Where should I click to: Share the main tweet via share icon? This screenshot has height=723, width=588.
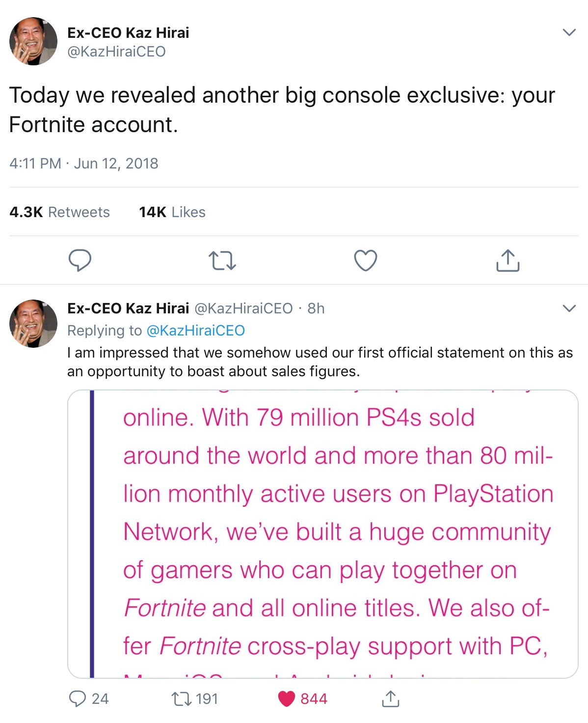pos(508,260)
